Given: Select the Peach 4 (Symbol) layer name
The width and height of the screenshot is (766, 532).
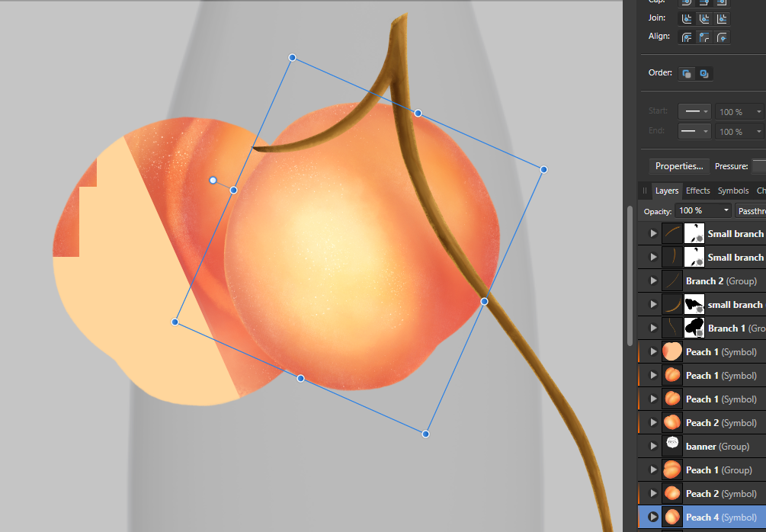Looking at the screenshot, I should tap(721, 517).
